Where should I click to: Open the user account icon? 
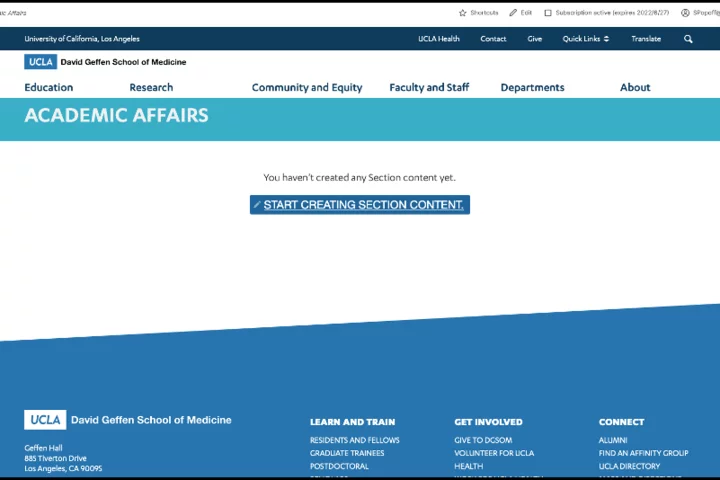685,13
